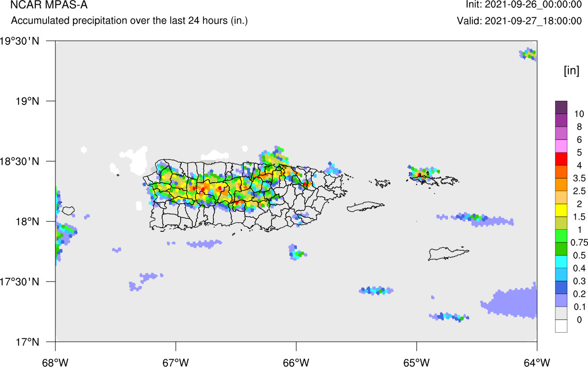Viewport: 588px width, 367px height.
Task: Select the orange swatch between 2.5 and 3.5
Action: (x=561, y=184)
